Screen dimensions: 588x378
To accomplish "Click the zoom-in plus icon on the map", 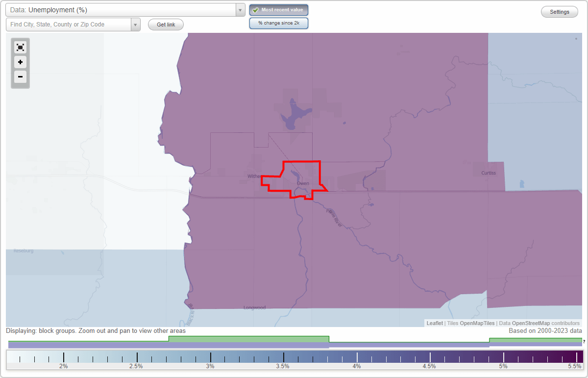I will [20, 62].
